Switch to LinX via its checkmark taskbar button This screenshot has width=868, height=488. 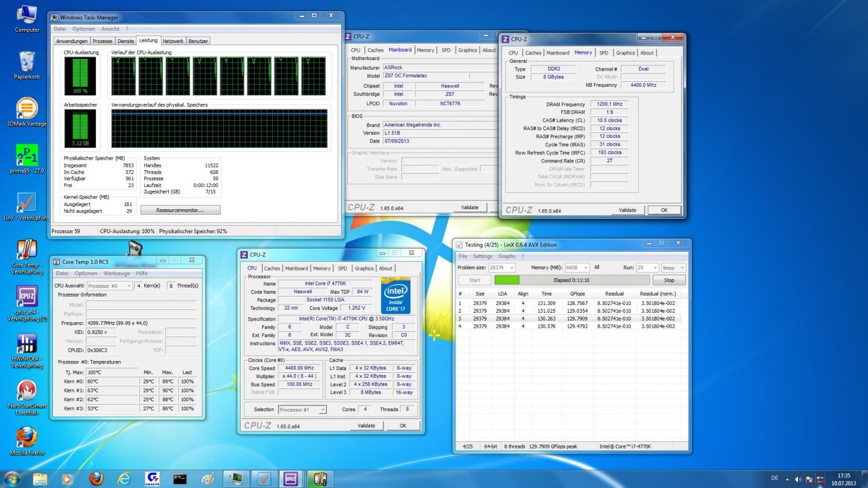point(264,479)
